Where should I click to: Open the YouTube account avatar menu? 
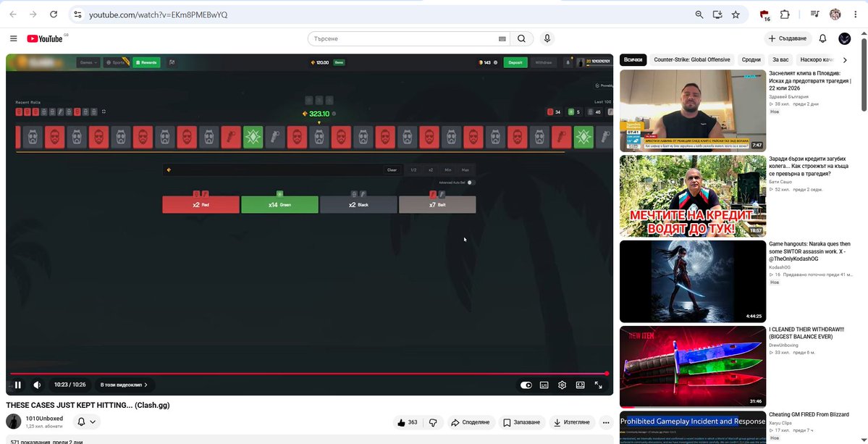point(844,38)
